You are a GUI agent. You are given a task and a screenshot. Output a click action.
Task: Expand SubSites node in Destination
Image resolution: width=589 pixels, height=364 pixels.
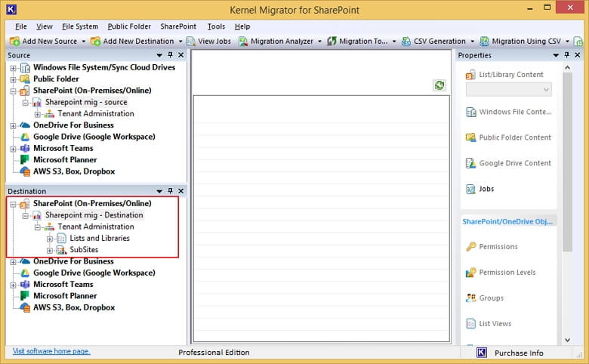pyautogui.click(x=50, y=251)
